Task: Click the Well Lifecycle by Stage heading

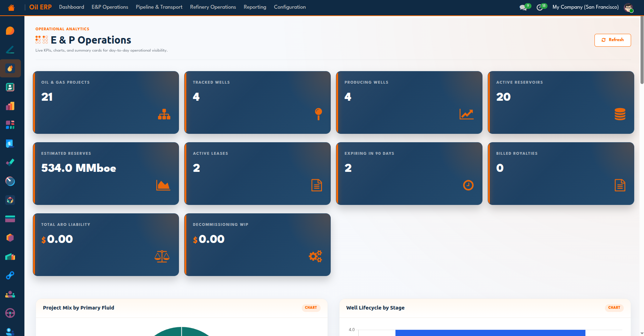Action: click(375, 308)
